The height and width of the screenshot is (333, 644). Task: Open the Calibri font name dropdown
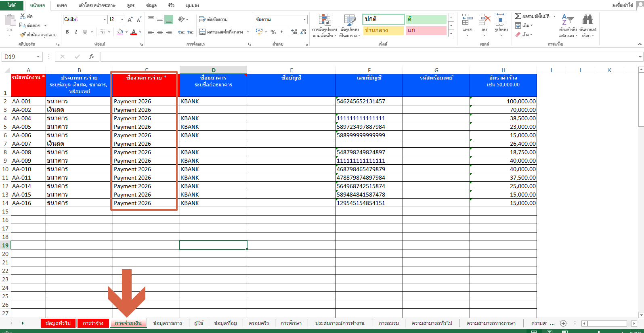click(x=105, y=19)
